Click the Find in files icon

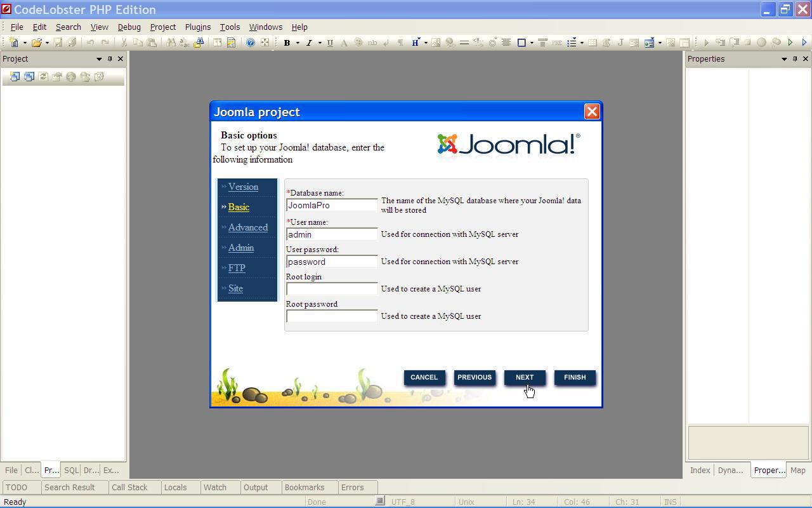[199, 43]
